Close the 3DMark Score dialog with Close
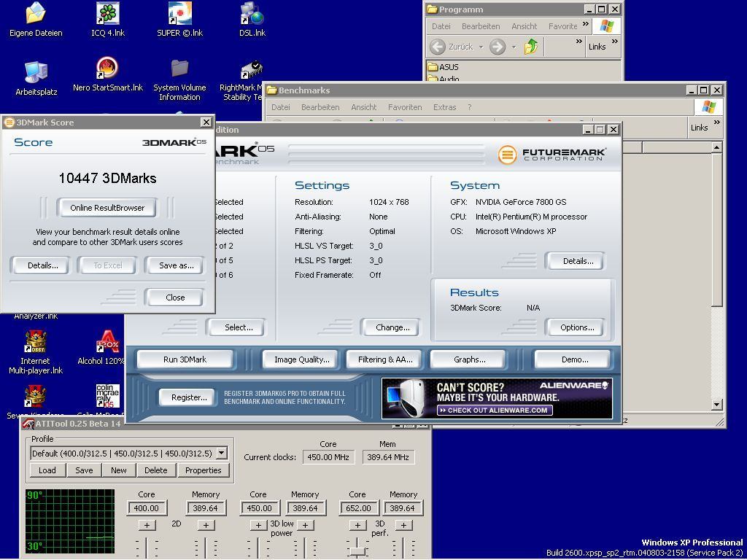The height and width of the screenshot is (560, 747). pos(175,297)
